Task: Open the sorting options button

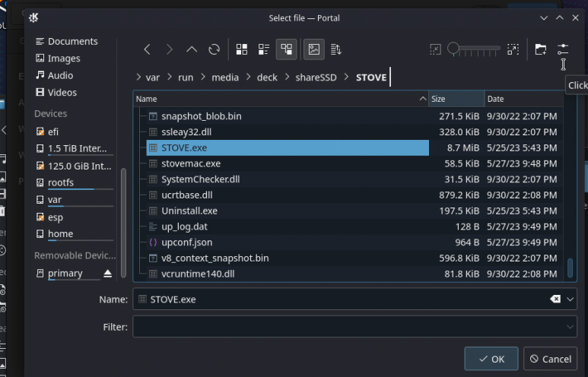Action: click(x=336, y=49)
